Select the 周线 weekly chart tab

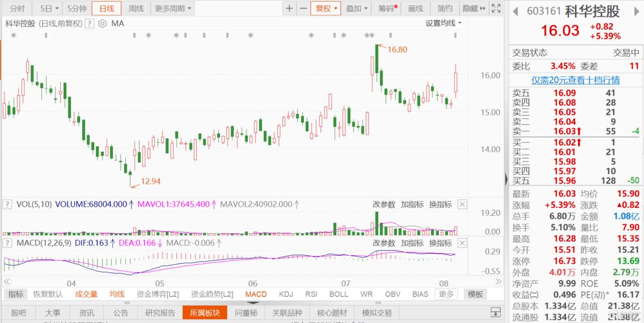point(136,8)
